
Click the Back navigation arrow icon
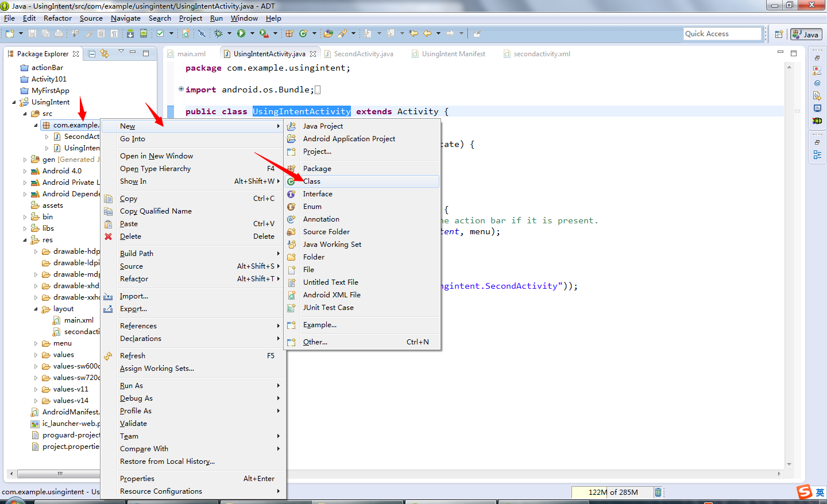click(x=427, y=33)
